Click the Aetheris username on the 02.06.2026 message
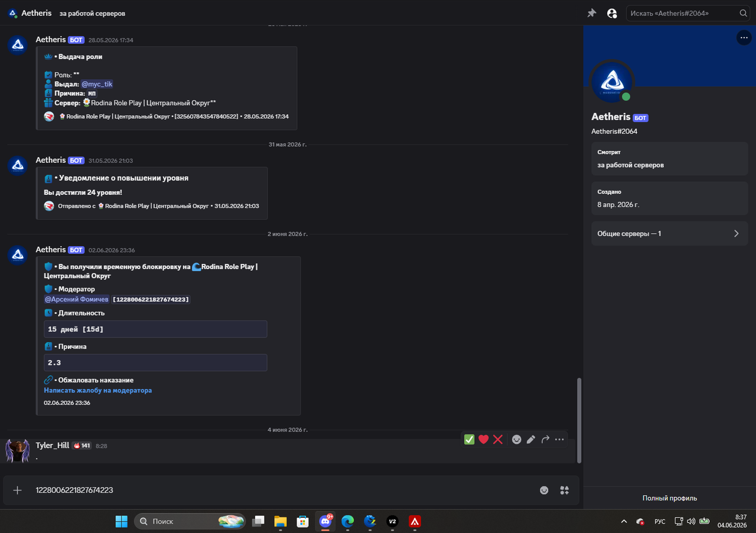Image resolution: width=756 pixels, height=533 pixels. point(51,250)
